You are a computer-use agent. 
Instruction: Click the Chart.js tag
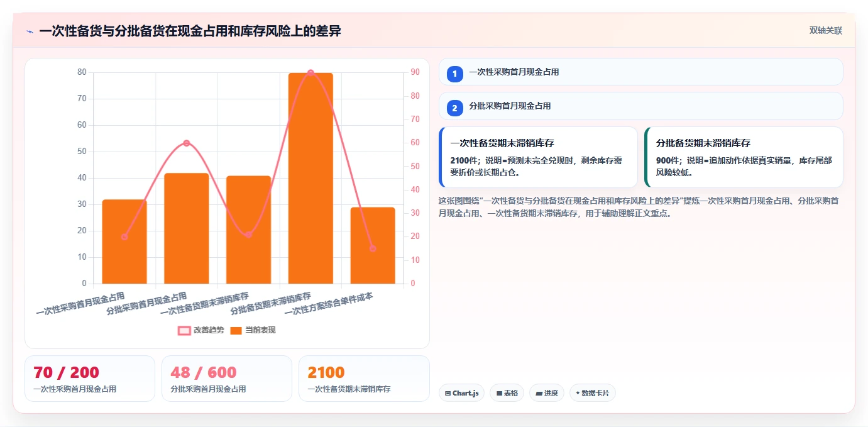pos(461,393)
